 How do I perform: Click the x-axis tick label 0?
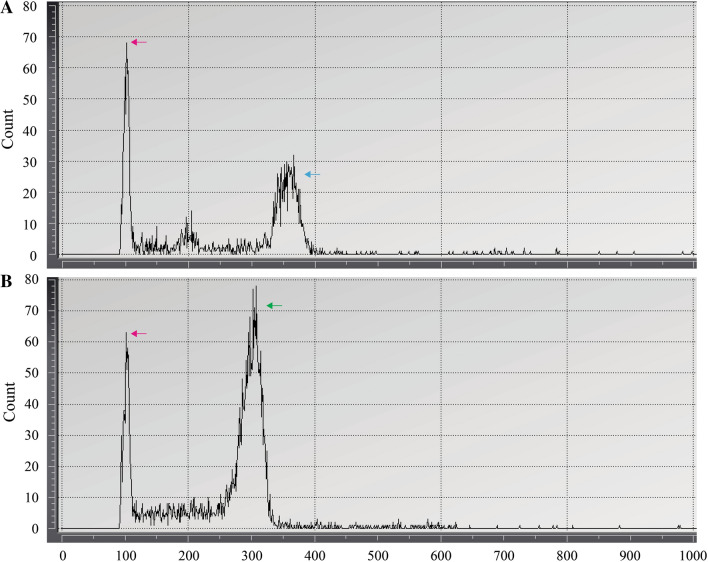[x=63, y=553]
